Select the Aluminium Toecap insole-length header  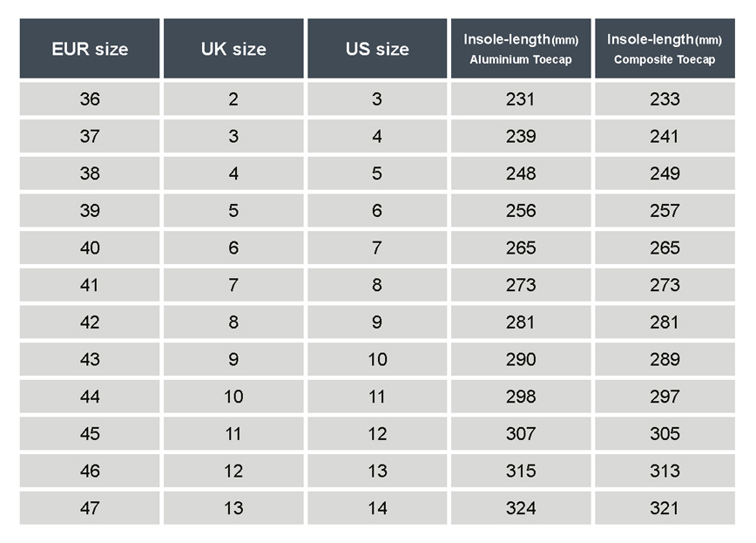click(521, 48)
